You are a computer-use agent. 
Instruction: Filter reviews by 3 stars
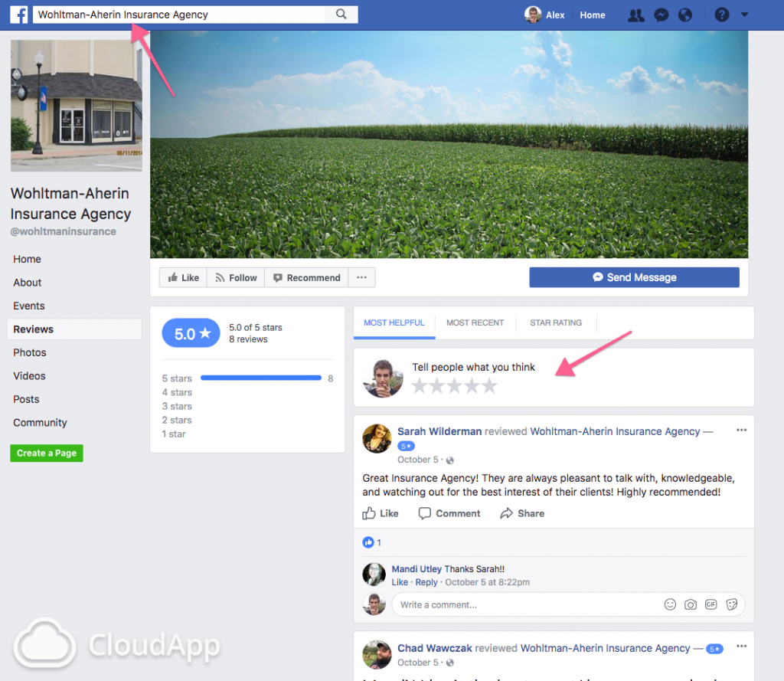[x=177, y=406]
